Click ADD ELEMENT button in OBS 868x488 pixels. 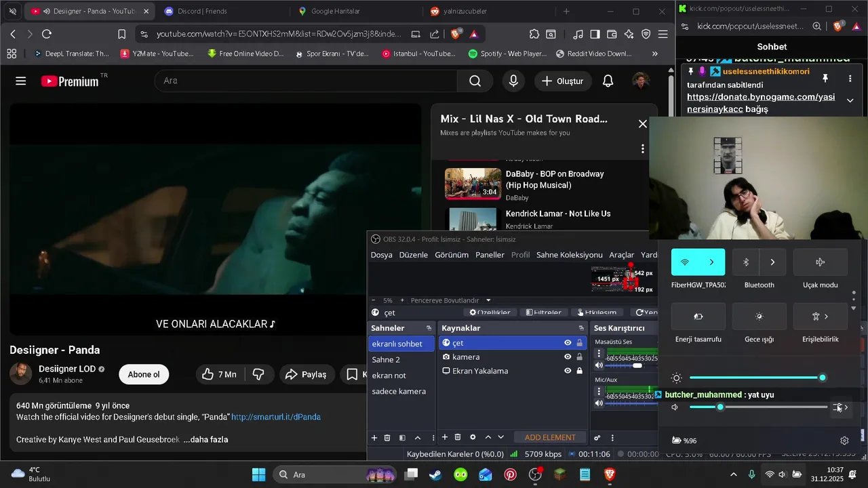(x=550, y=437)
